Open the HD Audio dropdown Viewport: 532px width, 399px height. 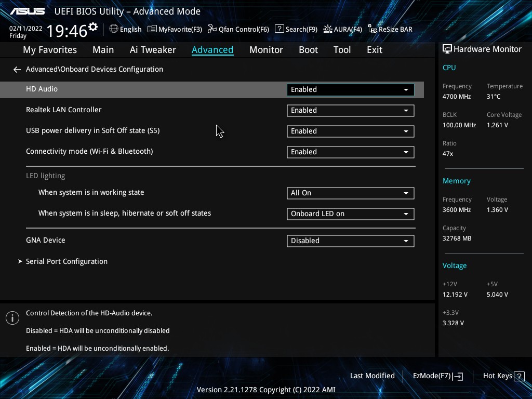(x=350, y=89)
